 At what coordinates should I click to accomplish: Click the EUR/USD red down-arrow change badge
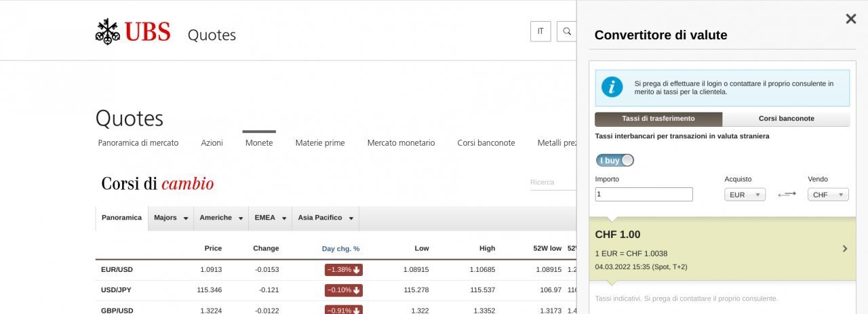click(343, 269)
